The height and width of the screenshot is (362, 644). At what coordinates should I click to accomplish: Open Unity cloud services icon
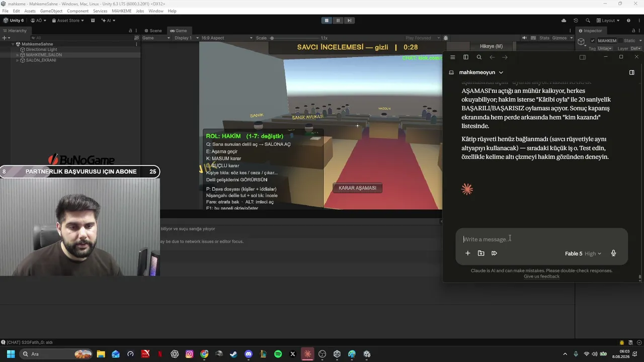point(563,21)
